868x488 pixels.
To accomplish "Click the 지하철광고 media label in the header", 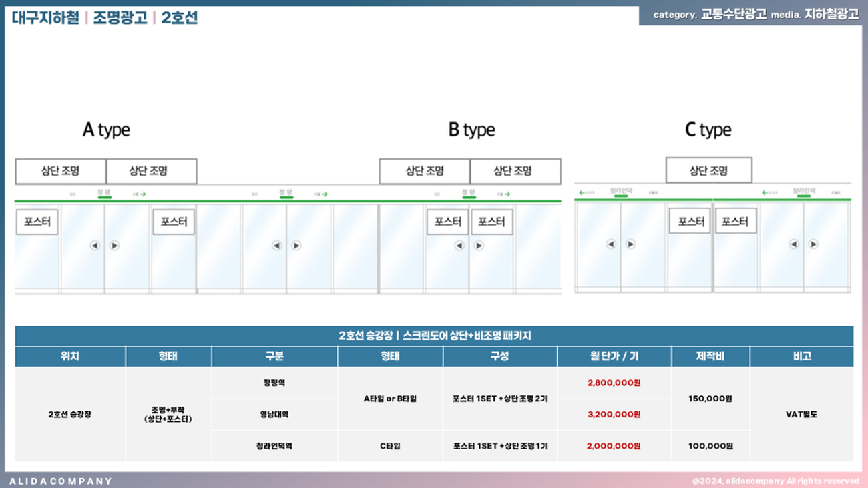I will tap(831, 14).
